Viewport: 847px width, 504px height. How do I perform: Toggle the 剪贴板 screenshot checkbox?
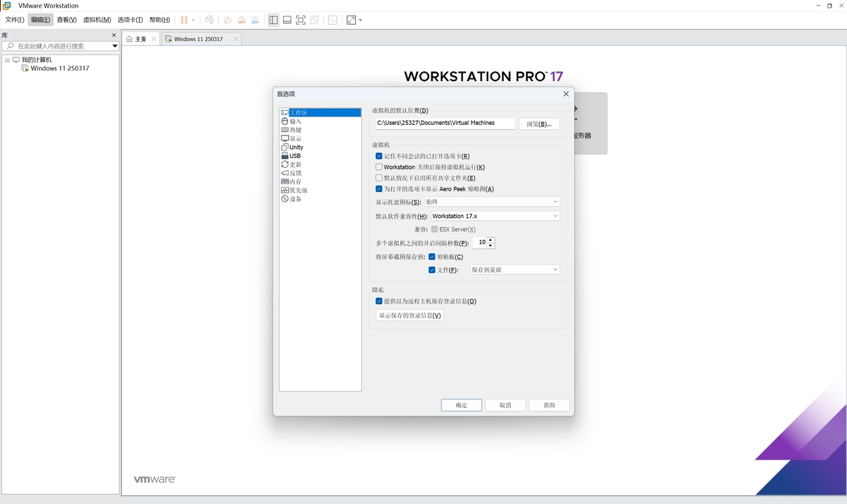click(x=432, y=257)
